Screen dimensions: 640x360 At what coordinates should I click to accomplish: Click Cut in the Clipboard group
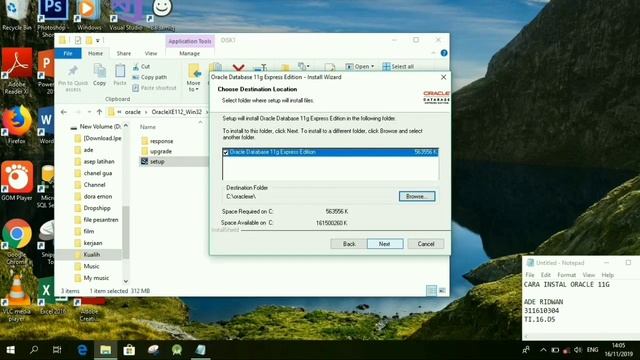[142, 66]
